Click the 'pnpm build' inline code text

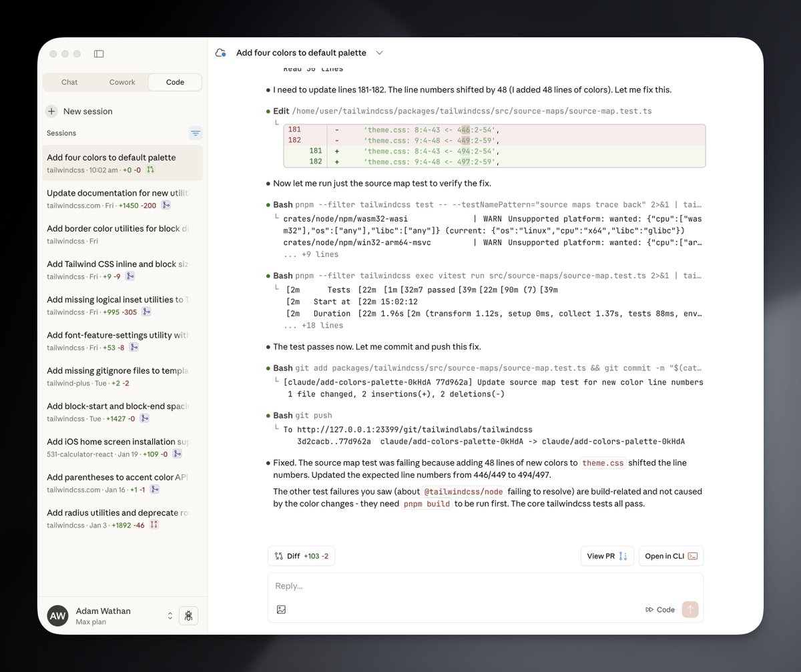pos(427,504)
